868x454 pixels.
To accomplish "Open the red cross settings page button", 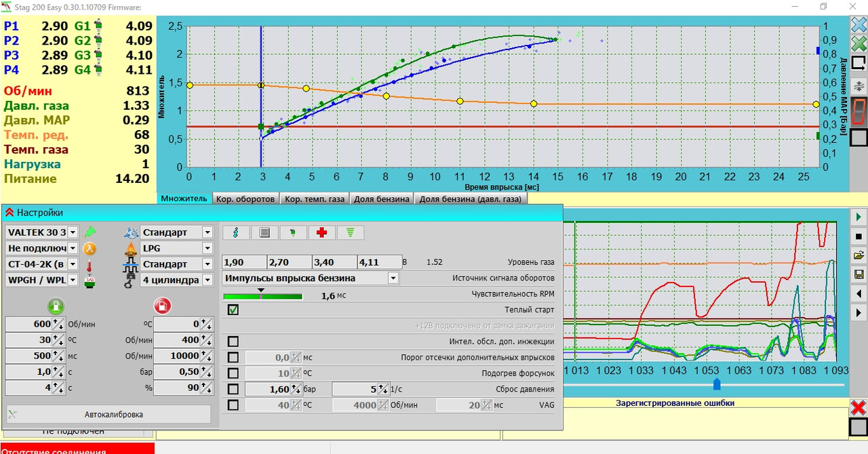I will point(321,232).
